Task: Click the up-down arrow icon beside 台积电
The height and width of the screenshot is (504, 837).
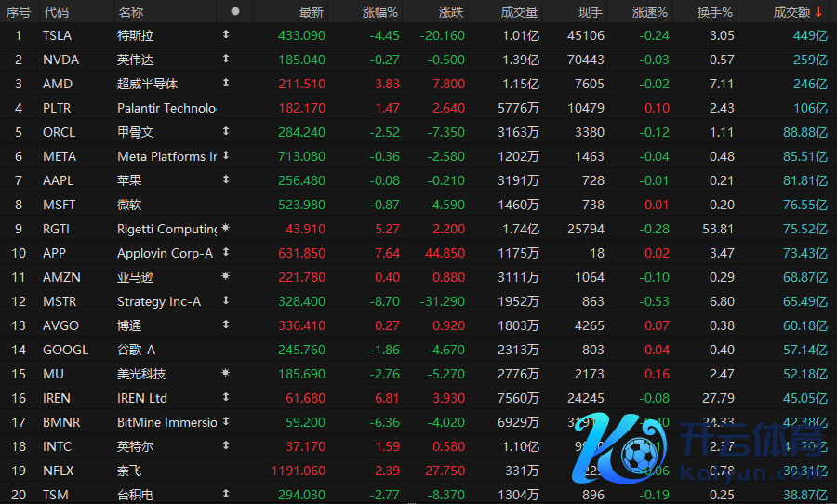Action: click(x=225, y=495)
